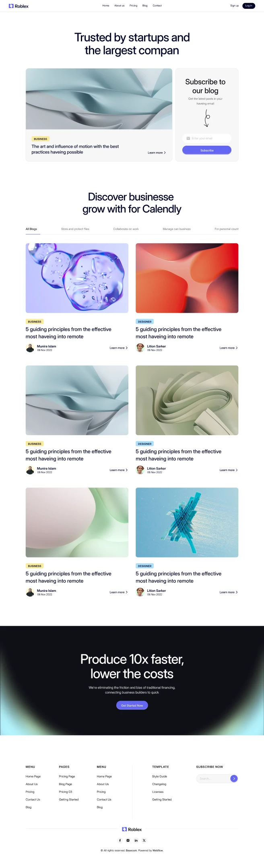Click the Subscribe button in blog card
This screenshot has height=868, width=264.
pos(207,150)
